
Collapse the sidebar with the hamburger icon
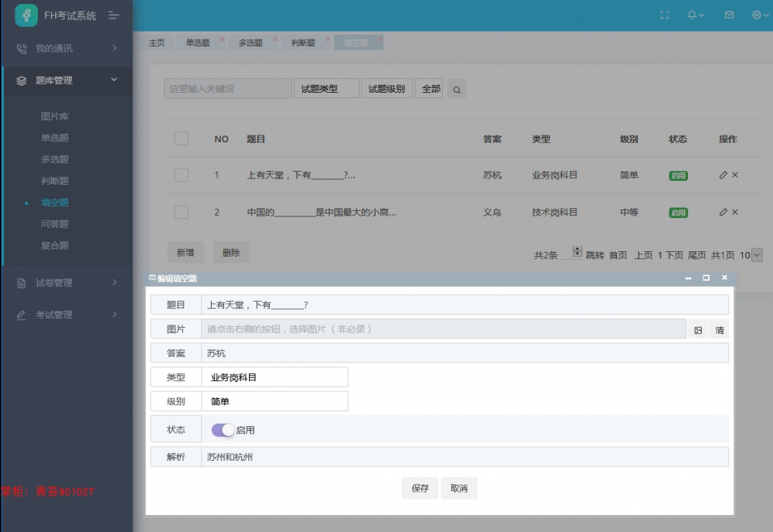click(x=114, y=15)
